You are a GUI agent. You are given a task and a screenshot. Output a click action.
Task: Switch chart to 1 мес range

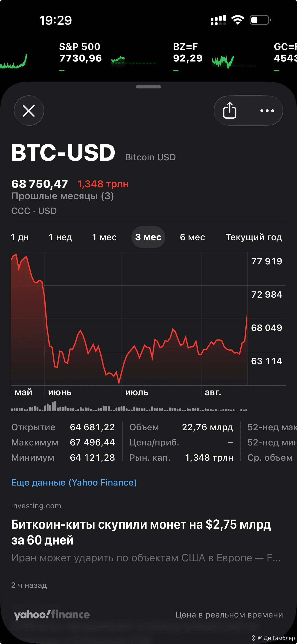(104, 237)
